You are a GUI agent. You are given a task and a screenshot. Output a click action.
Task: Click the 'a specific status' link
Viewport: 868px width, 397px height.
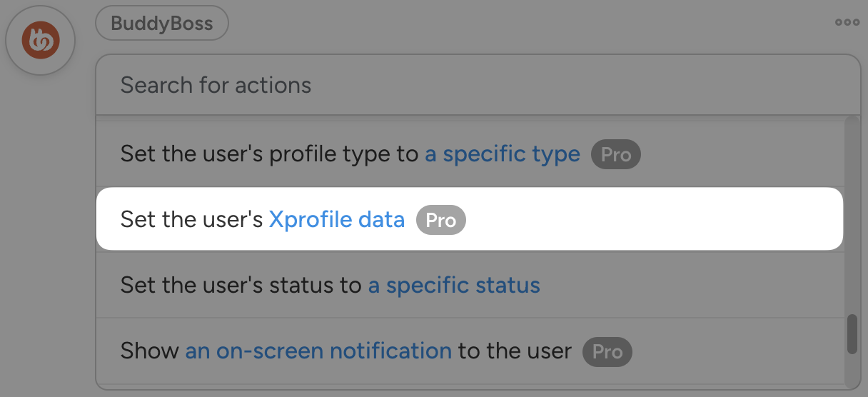point(454,286)
